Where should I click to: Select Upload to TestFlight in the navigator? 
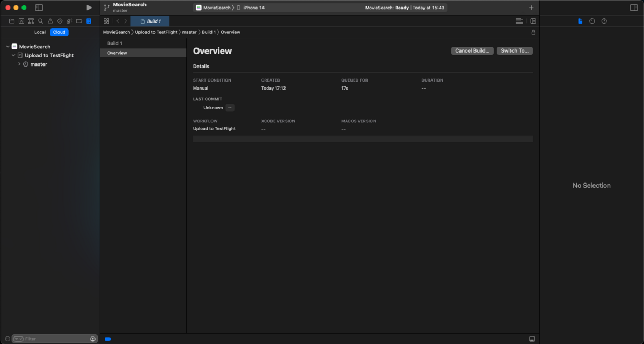click(49, 55)
